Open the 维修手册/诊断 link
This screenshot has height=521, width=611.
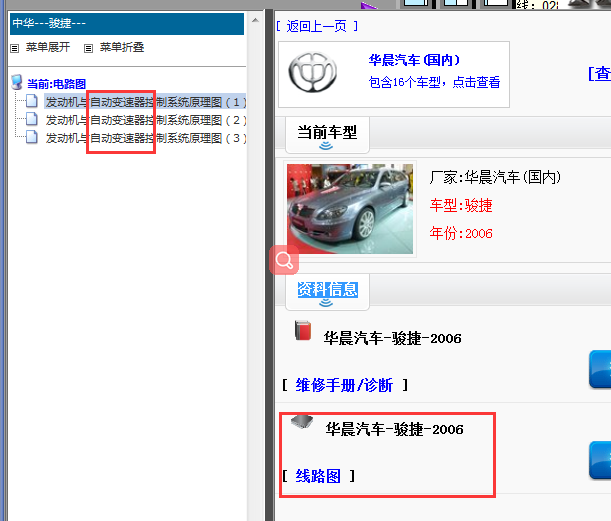pos(344,385)
